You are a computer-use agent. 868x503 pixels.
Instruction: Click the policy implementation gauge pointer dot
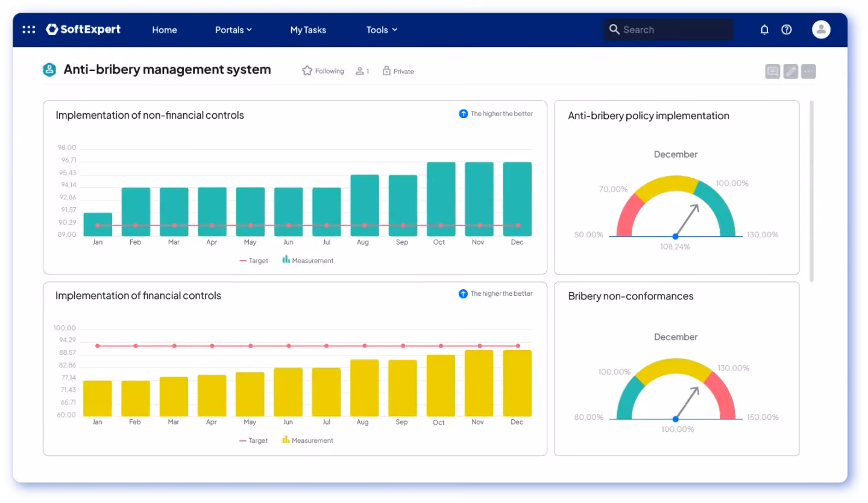point(675,236)
